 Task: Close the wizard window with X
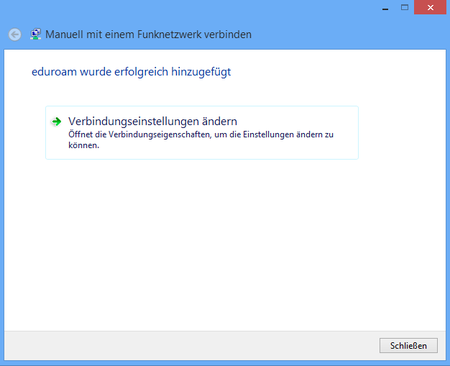pos(430,7)
